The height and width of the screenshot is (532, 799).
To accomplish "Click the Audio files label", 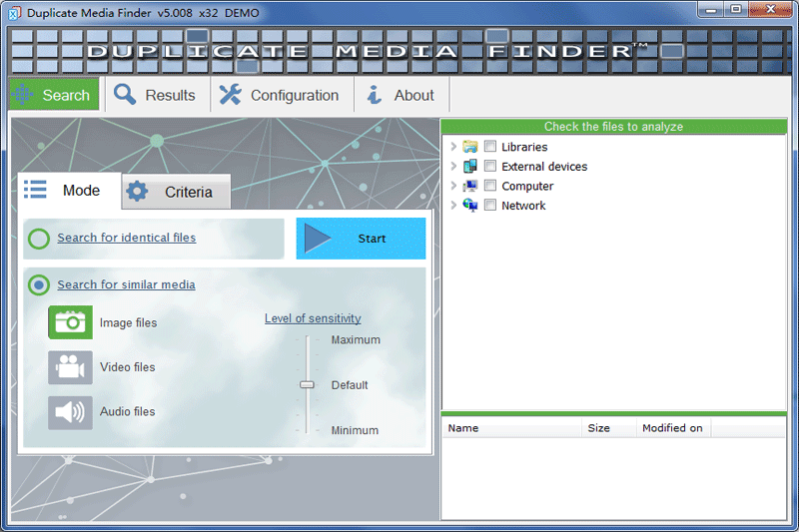I will [128, 411].
